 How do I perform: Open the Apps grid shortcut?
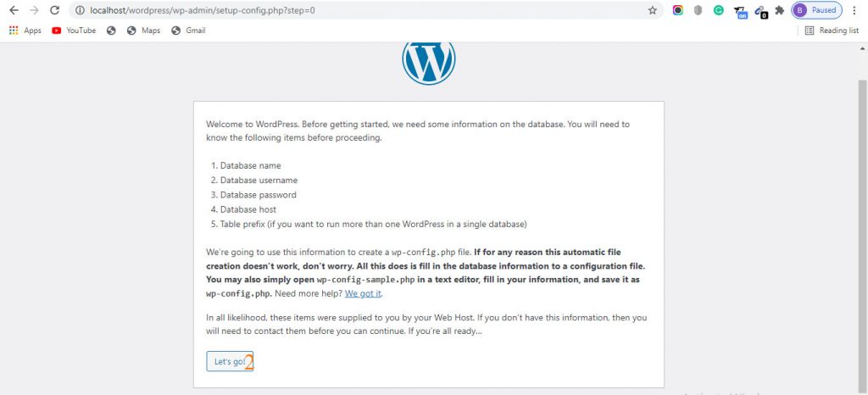click(x=25, y=31)
